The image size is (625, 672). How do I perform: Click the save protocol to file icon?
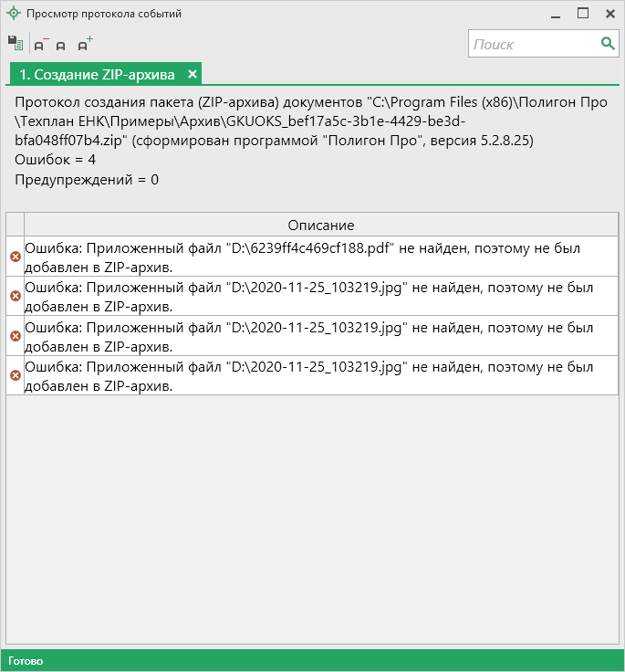coord(15,43)
